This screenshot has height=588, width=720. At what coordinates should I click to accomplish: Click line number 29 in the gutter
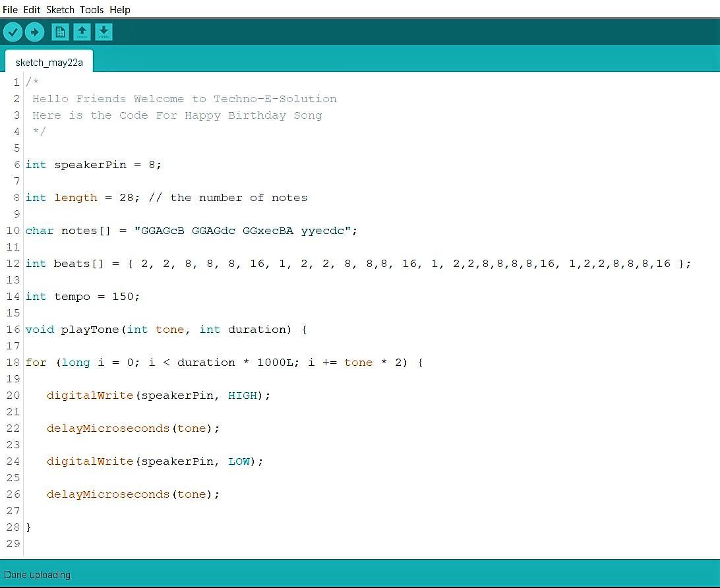coord(13,544)
